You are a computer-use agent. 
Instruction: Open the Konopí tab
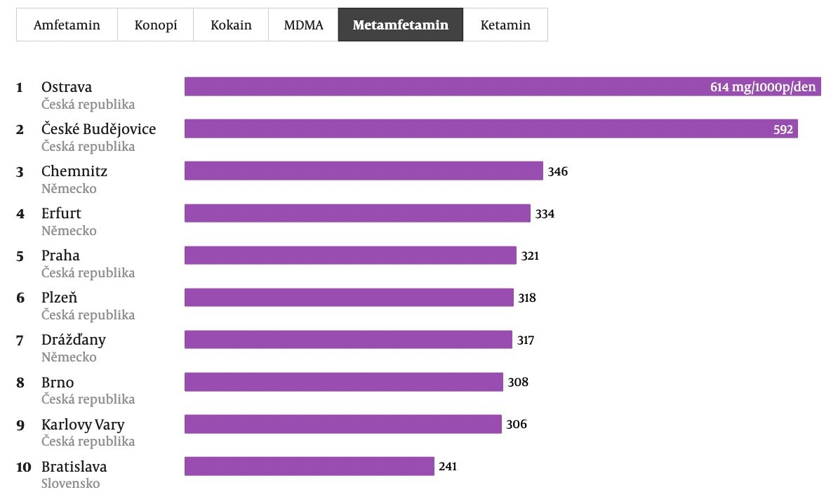[x=156, y=25]
